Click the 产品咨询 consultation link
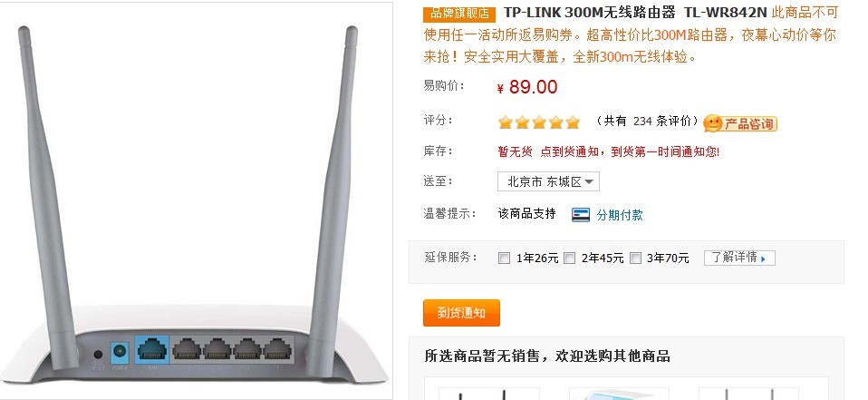 tap(750, 123)
